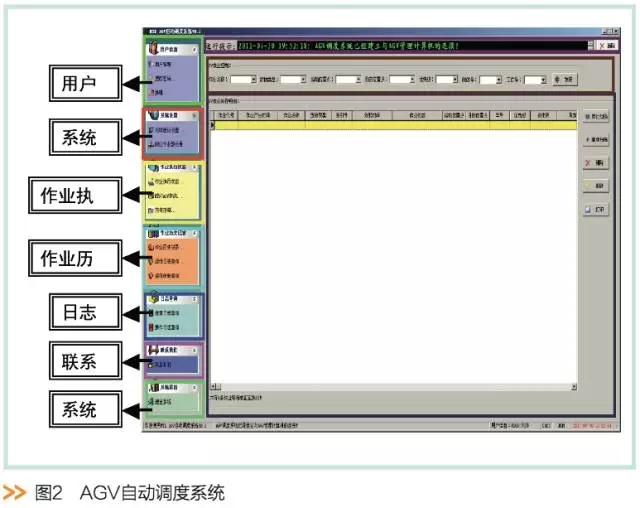The image size is (640, 508).
Task: Open the dropdown just left of query button
Action: [x=541, y=79]
